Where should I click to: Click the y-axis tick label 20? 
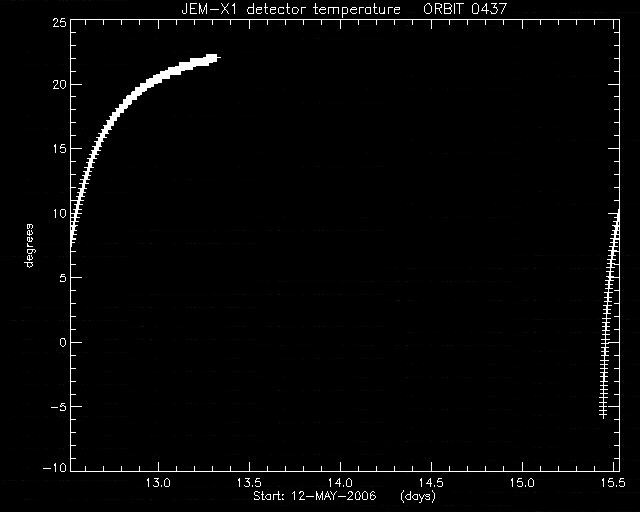(60, 85)
